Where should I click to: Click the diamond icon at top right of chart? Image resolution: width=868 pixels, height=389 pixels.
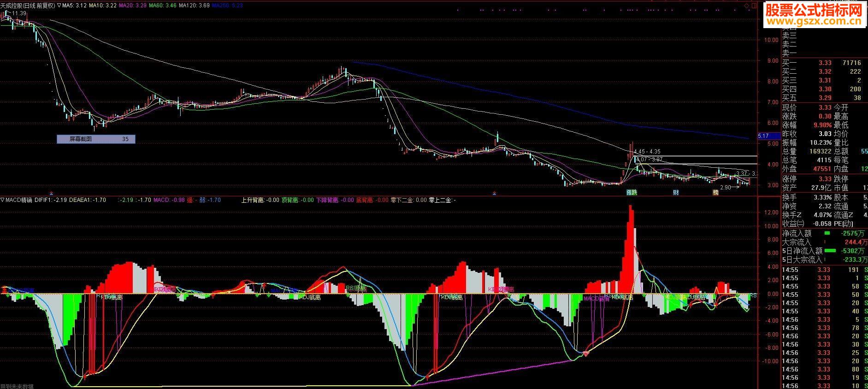pyautogui.click(x=746, y=6)
